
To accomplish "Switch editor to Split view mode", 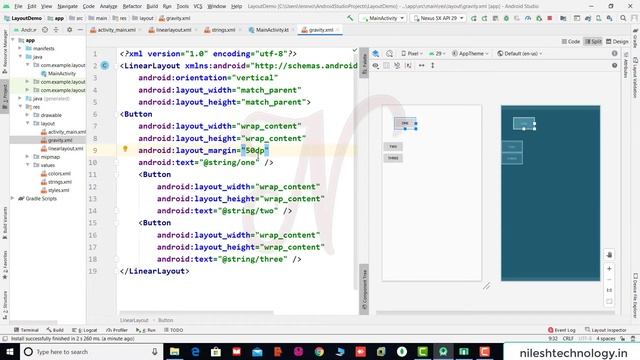I will [593, 42].
